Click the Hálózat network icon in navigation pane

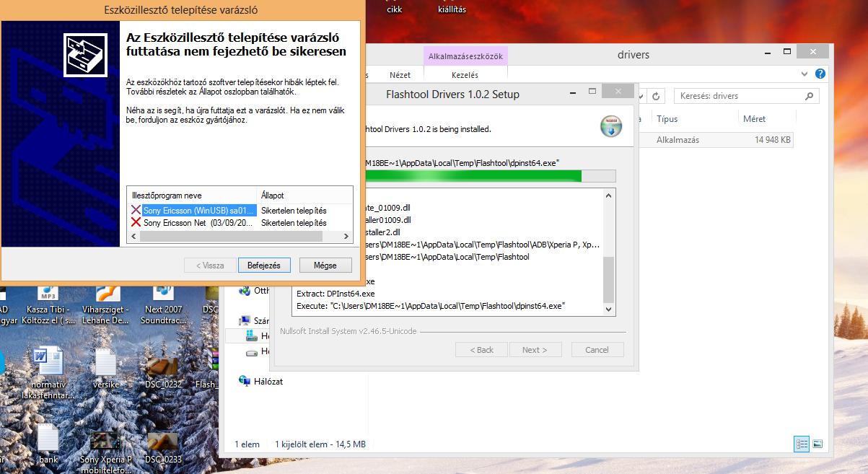click(x=244, y=381)
